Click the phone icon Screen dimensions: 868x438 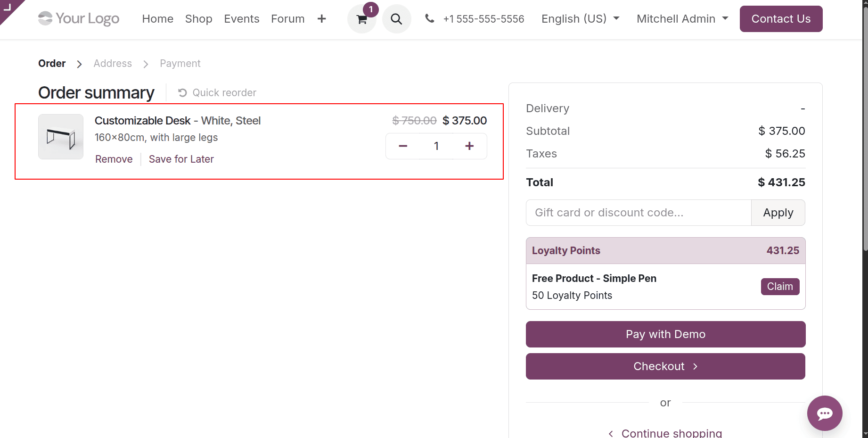click(429, 18)
